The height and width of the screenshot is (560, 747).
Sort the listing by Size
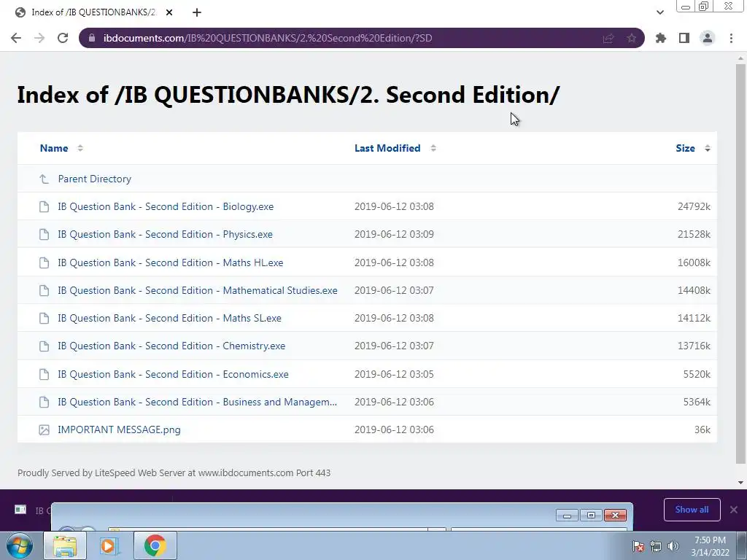click(x=685, y=148)
